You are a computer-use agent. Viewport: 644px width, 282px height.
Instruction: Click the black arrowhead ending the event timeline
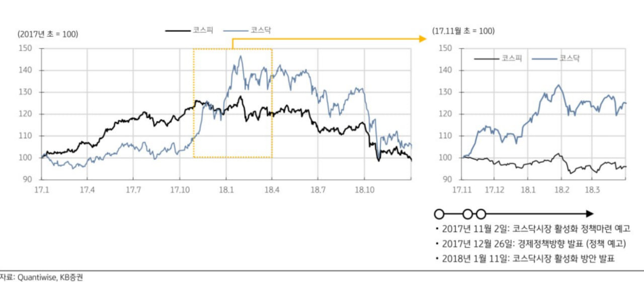590,214
